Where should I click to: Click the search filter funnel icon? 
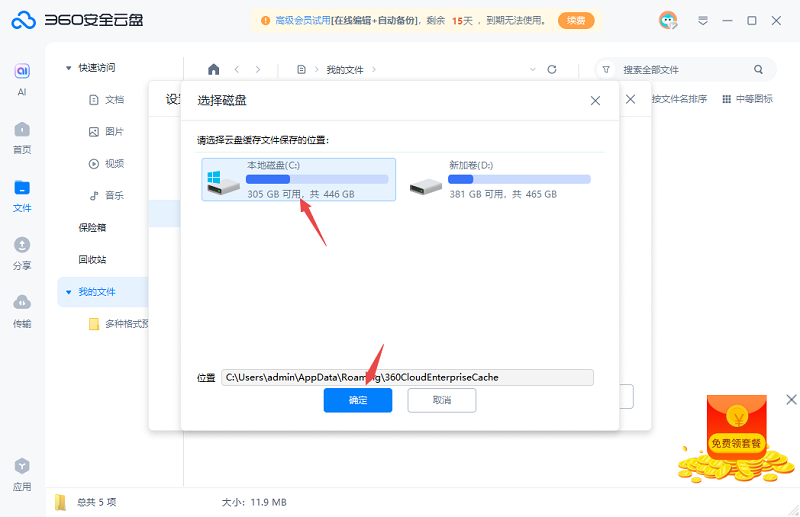tap(606, 69)
